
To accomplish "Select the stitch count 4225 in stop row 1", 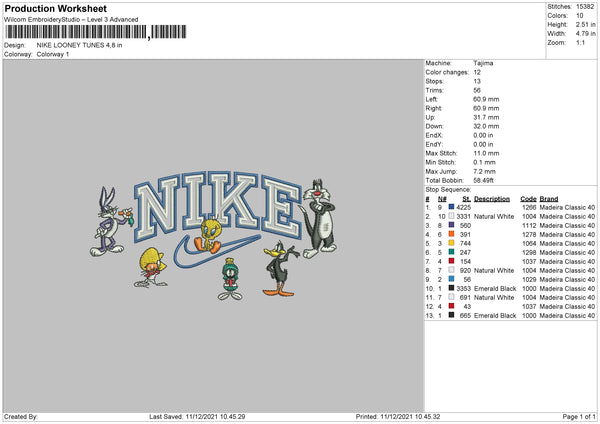I will pos(463,207).
